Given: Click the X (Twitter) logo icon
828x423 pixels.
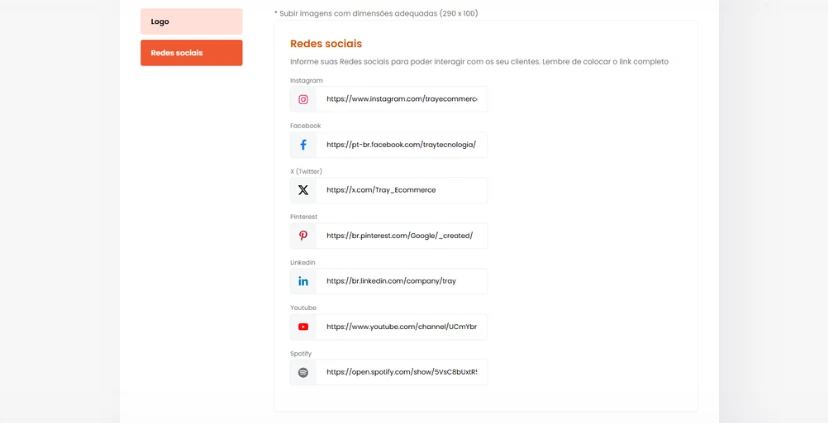Looking at the screenshot, I should pos(303,190).
